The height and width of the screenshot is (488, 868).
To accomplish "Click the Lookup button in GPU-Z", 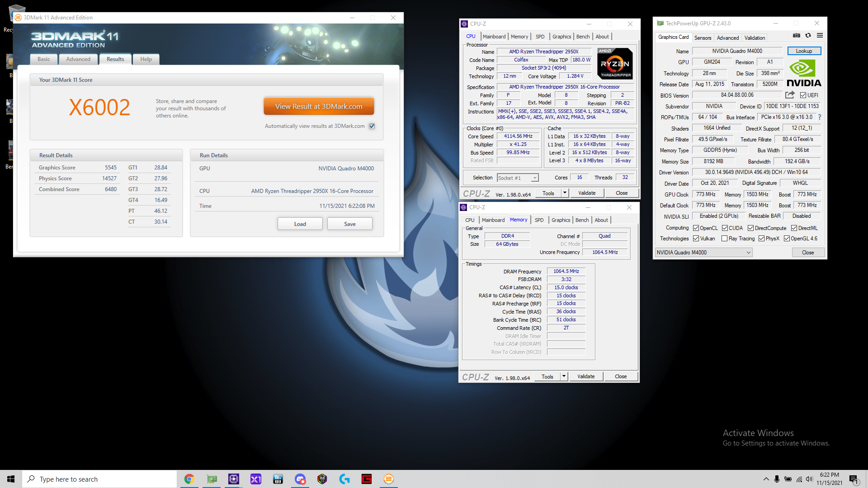I will (x=804, y=51).
